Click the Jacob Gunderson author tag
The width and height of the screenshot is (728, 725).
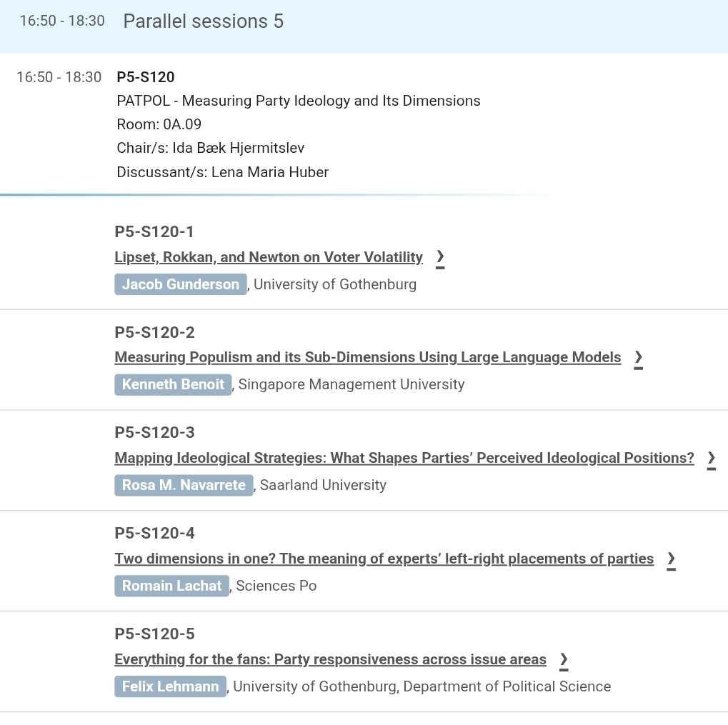181,284
